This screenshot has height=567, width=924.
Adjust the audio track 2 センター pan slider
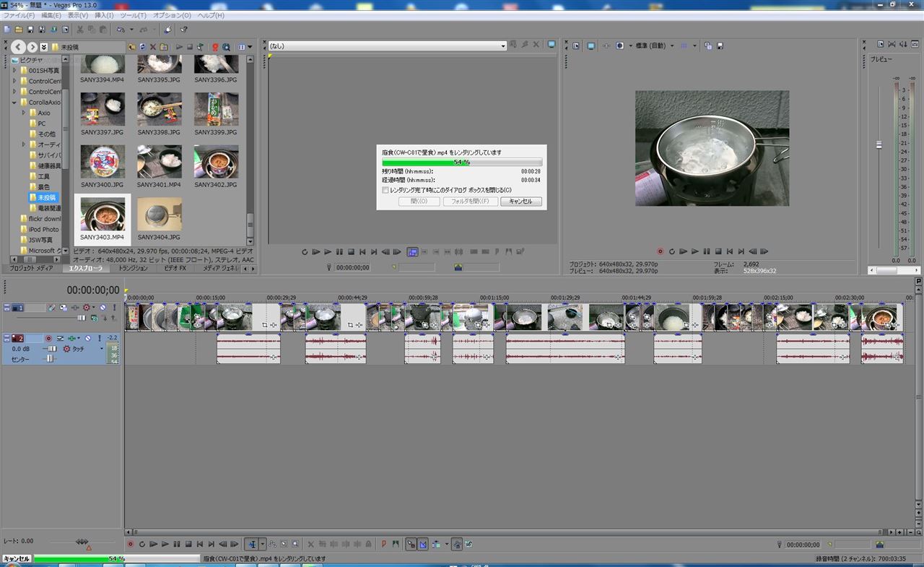point(50,359)
